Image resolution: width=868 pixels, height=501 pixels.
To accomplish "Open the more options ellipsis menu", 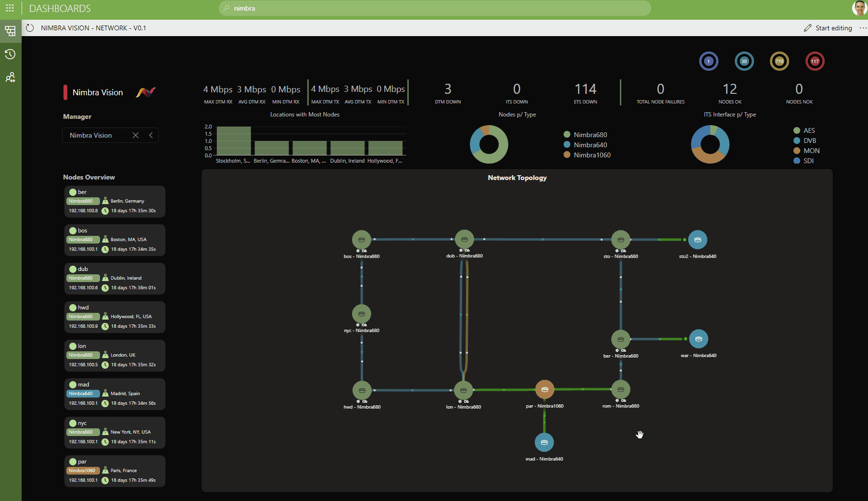I will (x=863, y=28).
